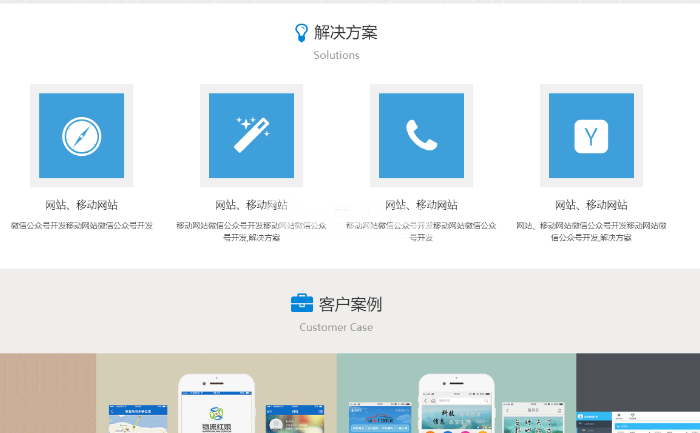700x433 pixels.
Task: Open the dark gray customer case thumbnail
Action: [x=638, y=393]
